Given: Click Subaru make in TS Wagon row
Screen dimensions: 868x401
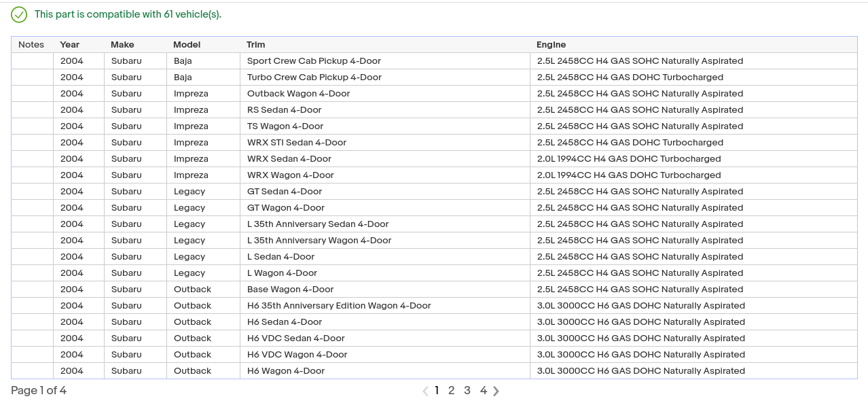Looking at the screenshot, I should click(136, 126).
